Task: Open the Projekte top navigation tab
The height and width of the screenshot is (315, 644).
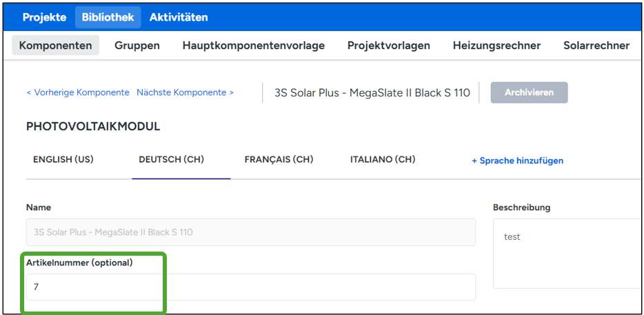Action: pos(44,17)
